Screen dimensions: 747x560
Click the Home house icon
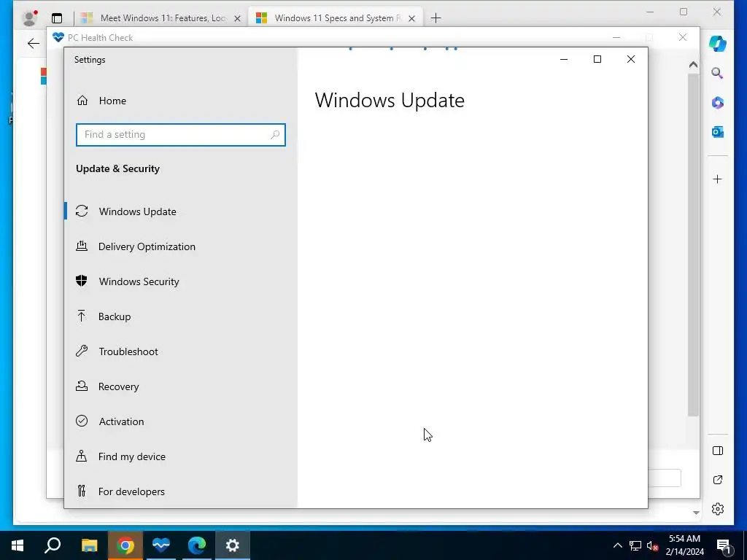82,101
